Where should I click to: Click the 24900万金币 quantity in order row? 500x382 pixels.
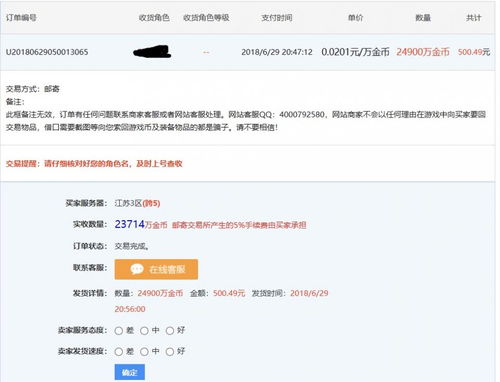pos(423,52)
